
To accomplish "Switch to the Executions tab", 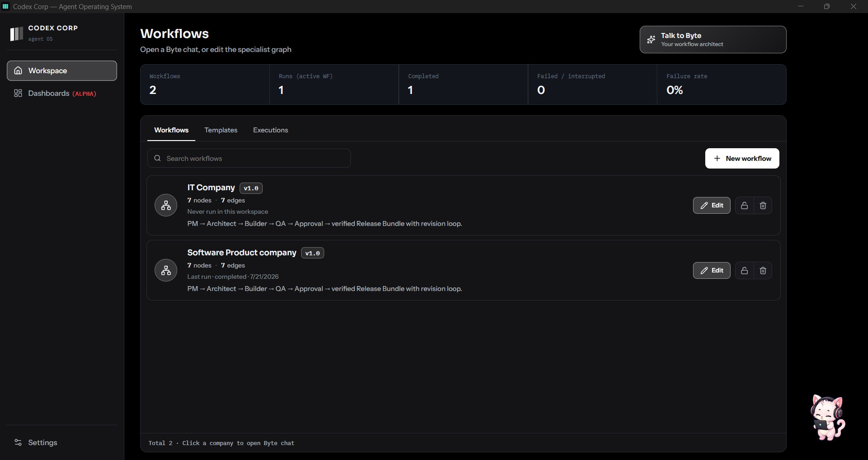I will (270, 130).
